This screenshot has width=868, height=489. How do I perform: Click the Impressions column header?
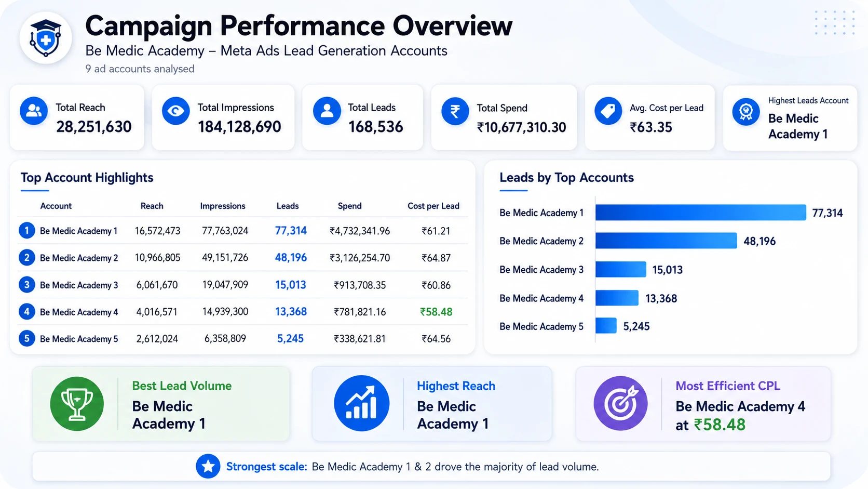pyautogui.click(x=223, y=206)
